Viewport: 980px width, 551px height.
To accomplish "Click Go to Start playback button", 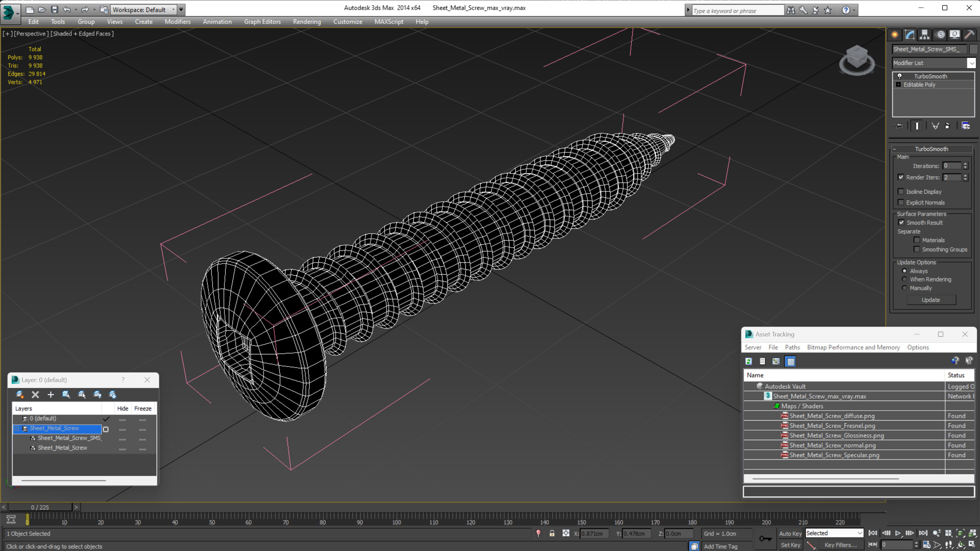I will click(873, 533).
